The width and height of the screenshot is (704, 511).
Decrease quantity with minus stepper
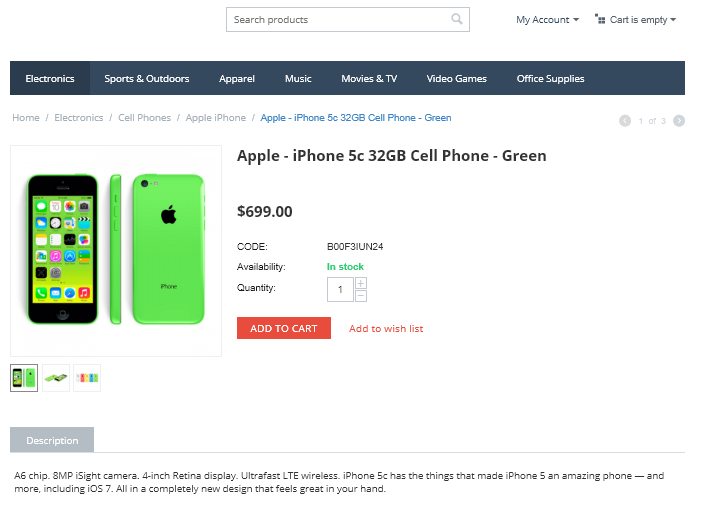(361, 296)
